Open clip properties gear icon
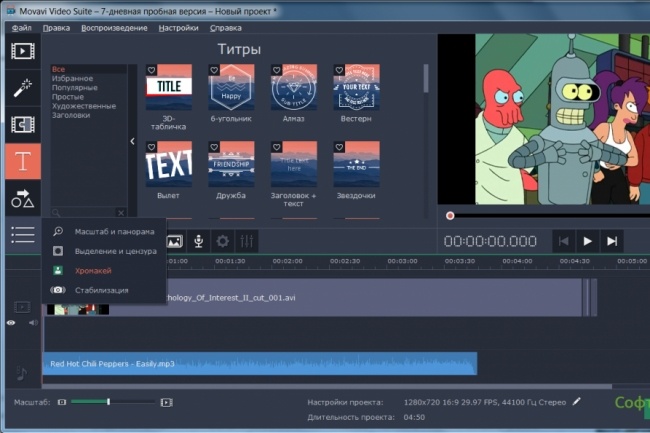This screenshot has width=650, height=433. 223,241
